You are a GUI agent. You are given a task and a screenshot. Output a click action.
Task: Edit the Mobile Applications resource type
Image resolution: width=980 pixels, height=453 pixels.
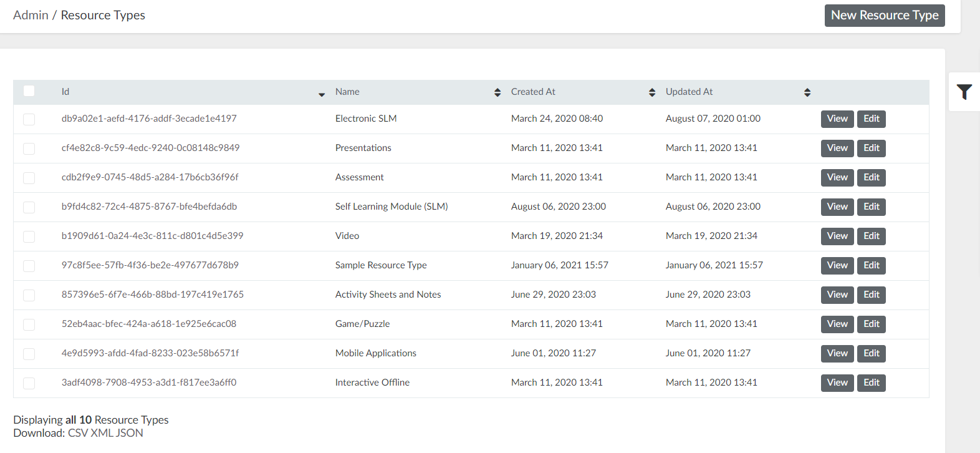872,353
